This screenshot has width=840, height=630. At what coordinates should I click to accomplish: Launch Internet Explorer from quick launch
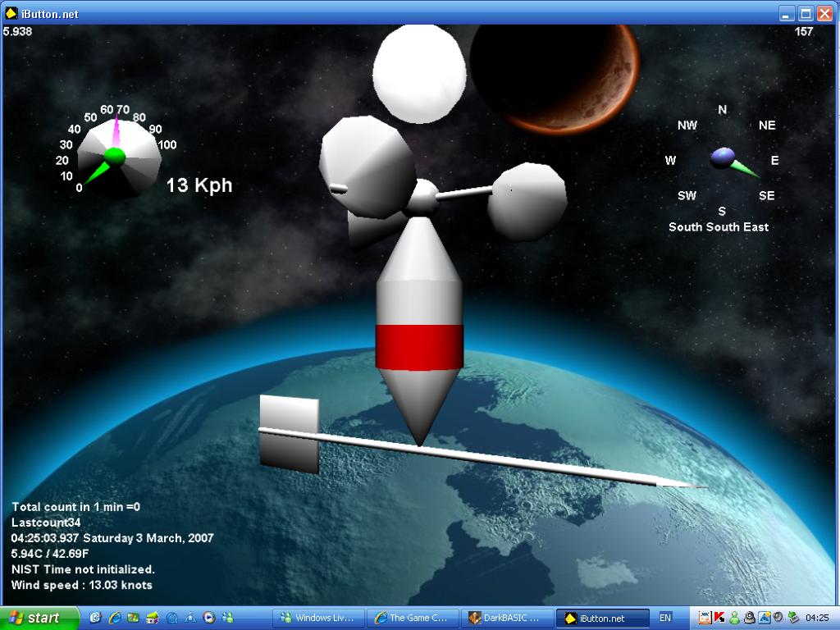click(x=115, y=617)
